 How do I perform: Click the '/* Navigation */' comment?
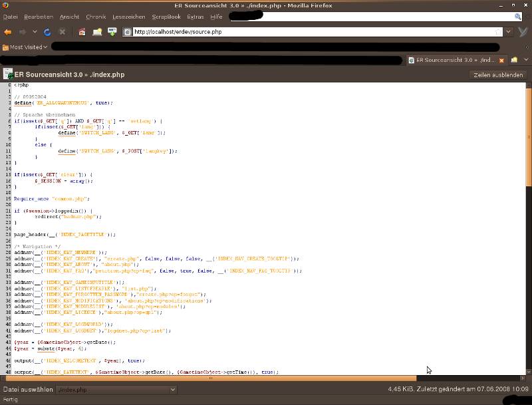tap(37, 246)
